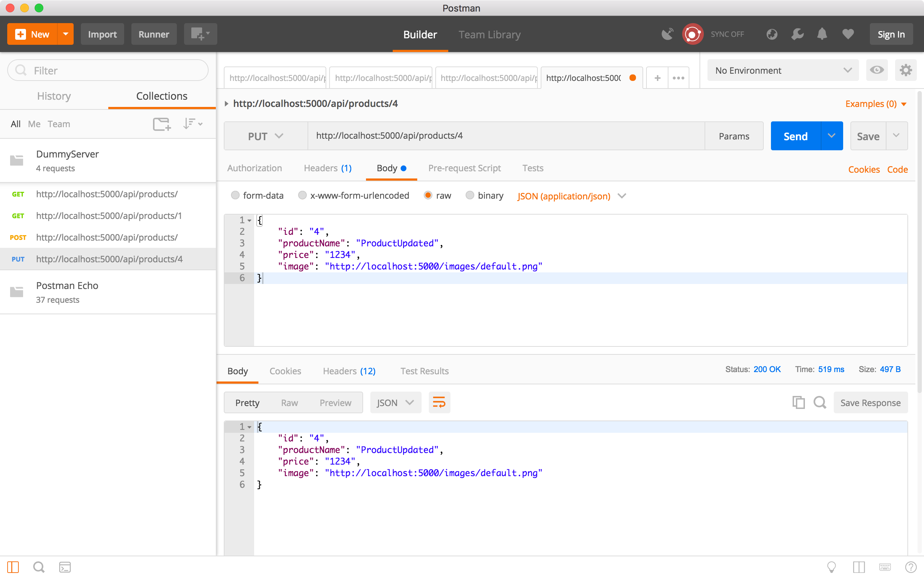Open notifications bell icon
Viewport: 924px width, 578px height.
822,34
